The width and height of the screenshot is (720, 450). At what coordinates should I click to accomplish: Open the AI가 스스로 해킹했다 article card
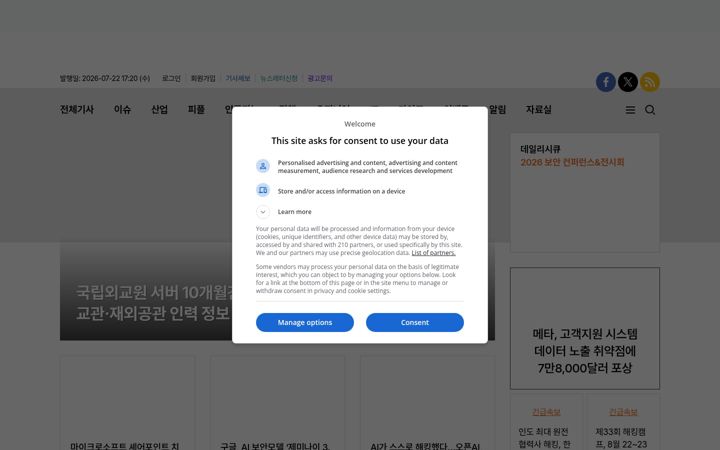(x=428, y=403)
